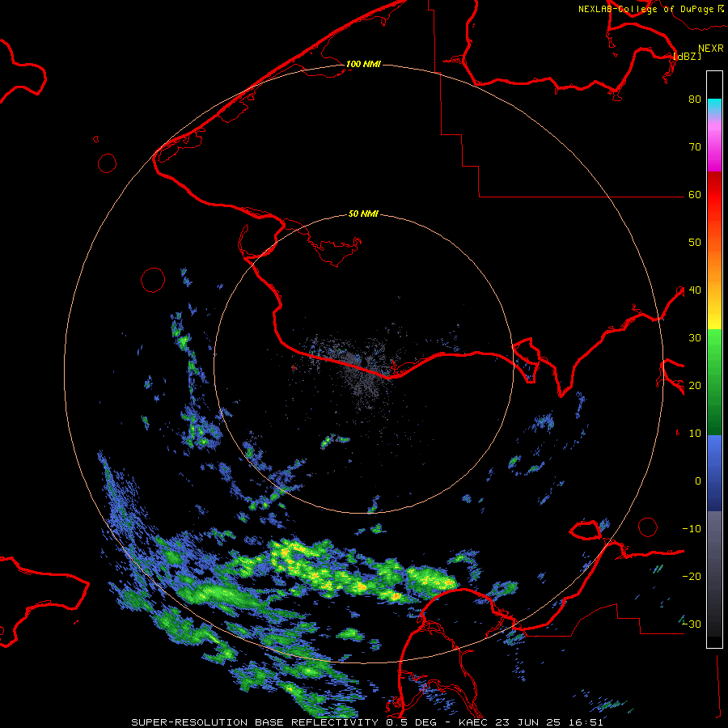Click the 80 dBZ value on the scale

click(695, 99)
